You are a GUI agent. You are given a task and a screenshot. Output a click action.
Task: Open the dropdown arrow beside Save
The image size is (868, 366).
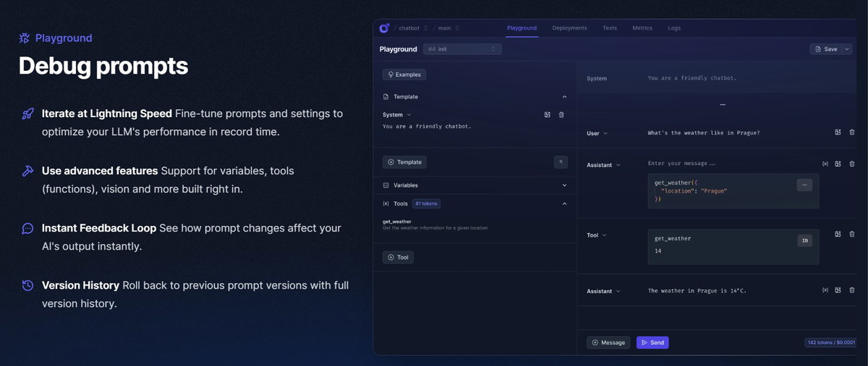pyautogui.click(x=847, y=49)
